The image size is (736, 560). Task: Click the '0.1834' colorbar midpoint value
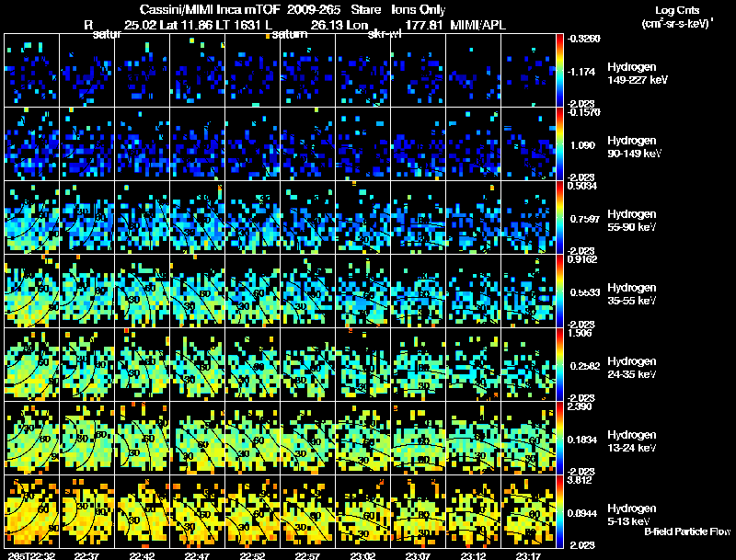pyautogui.click(x=582, y=440)
